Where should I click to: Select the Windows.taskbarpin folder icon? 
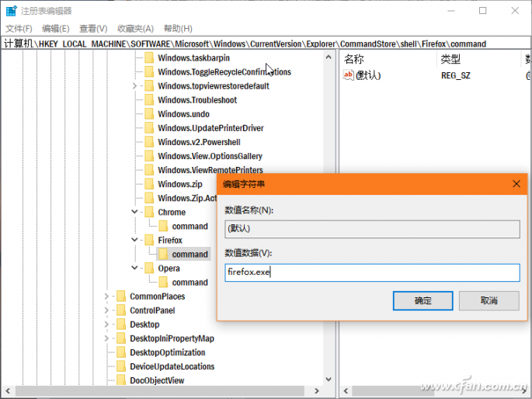click(x=149, y=58)
